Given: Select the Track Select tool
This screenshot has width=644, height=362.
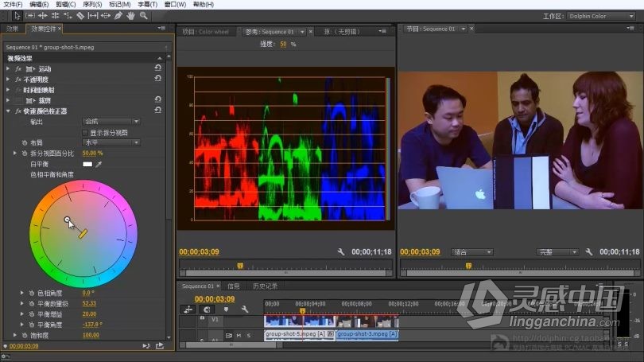Looking at the screenshot, I should tap(30, 16).
